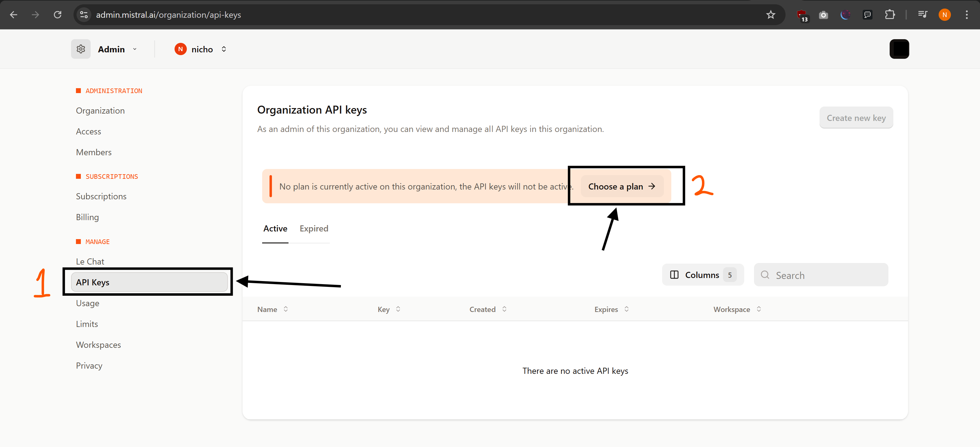980x447 pixels.
Task: Click the black user avatar square
Action: 899,49
